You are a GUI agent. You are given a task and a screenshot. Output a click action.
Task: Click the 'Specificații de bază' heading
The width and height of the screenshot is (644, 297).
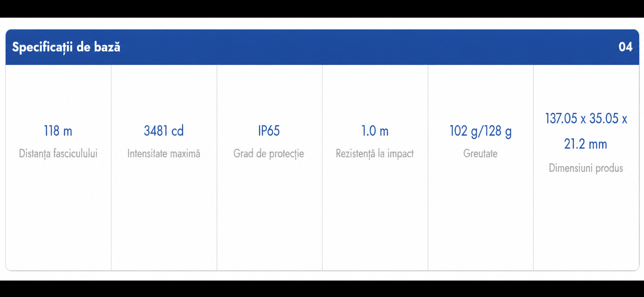(66, 47)
